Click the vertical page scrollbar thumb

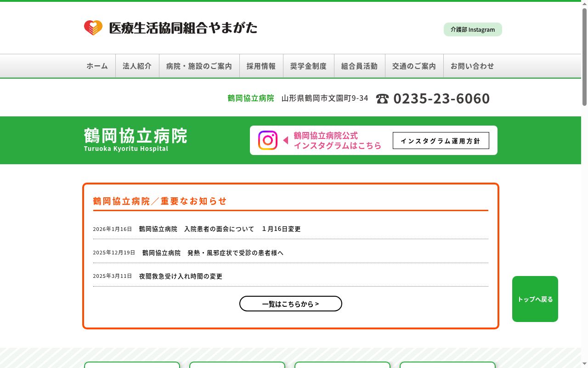(584, 57)
